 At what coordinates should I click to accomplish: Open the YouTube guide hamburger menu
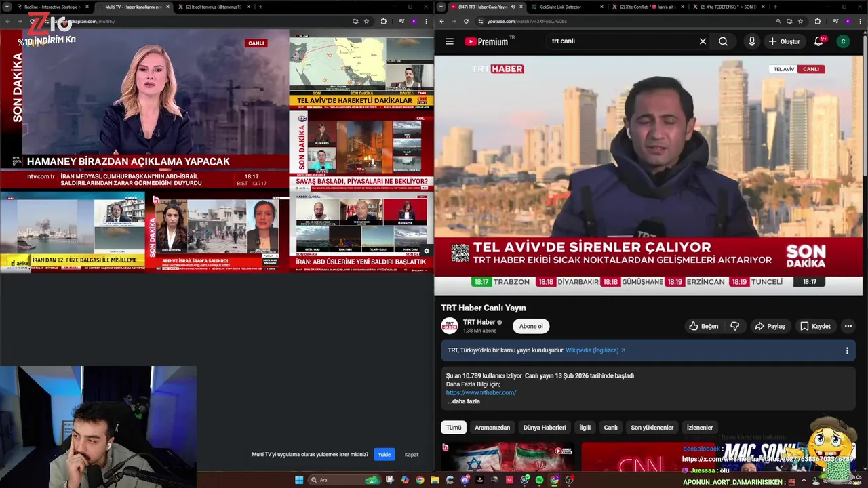(449, 41)
